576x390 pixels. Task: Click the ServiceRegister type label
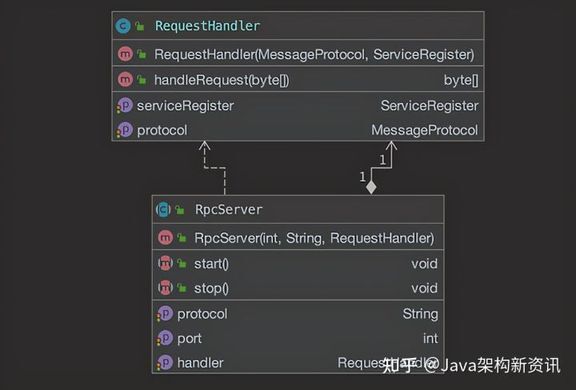(x=429, y=106)
